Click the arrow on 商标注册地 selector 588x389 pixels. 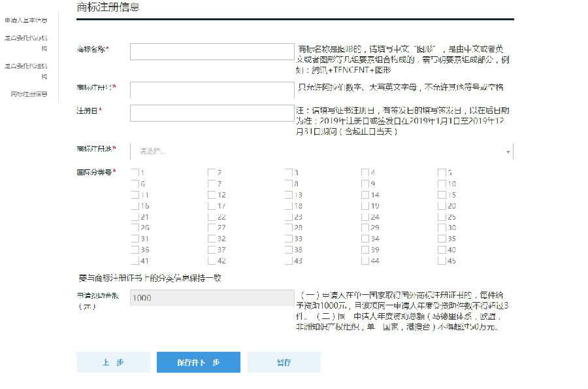pyautogui.click(x=508, y=152)
